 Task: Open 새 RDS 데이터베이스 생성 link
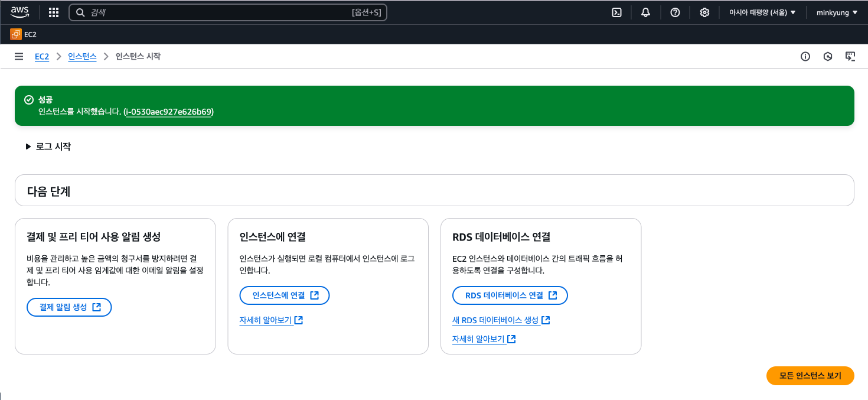[x=501, y=320]
